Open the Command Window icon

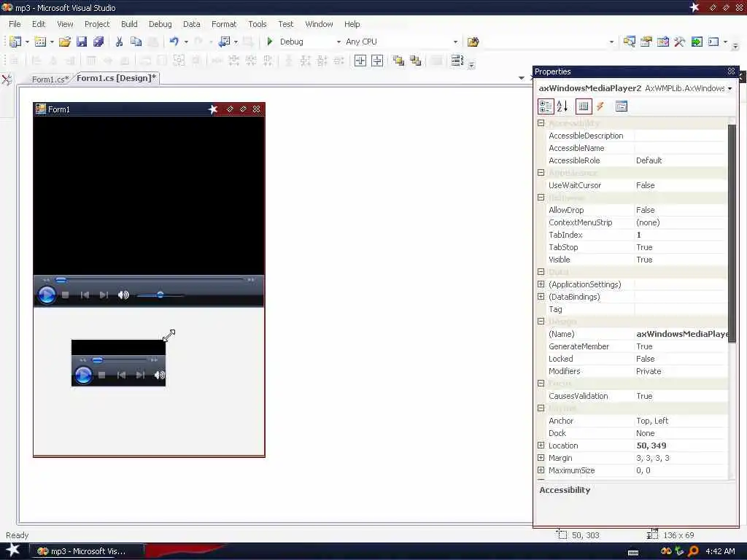click(713, 42)
